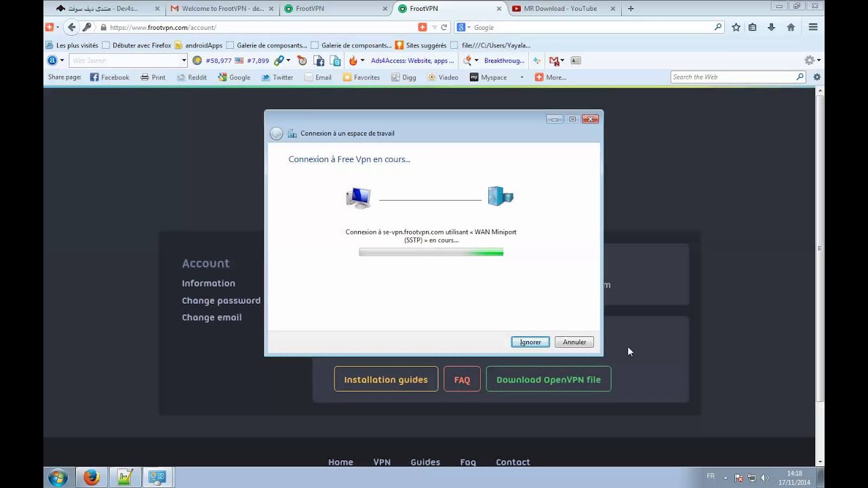
Task: Click the Annuler button in the dialog
Action: [x=574, y=342]
